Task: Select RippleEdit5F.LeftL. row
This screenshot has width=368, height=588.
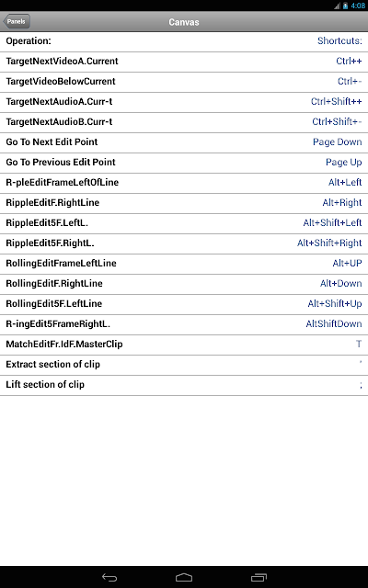Action: pyautogui.click(x=184, y=223)
